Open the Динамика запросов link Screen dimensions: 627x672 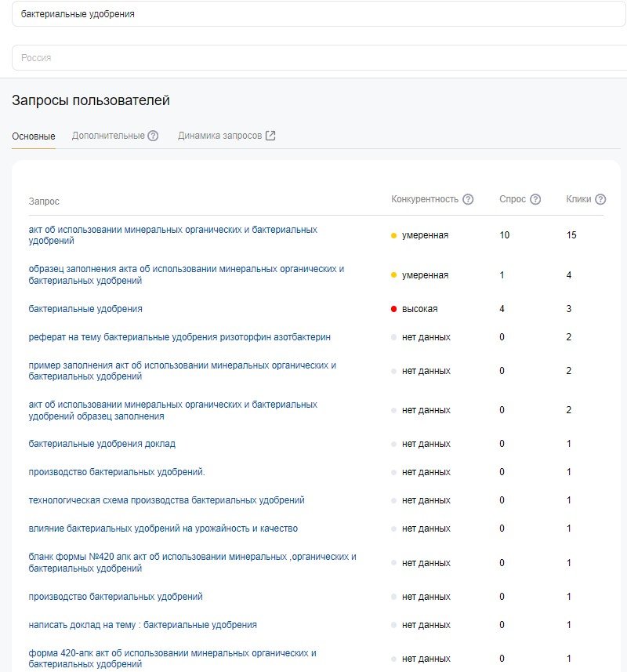(219, 136)
